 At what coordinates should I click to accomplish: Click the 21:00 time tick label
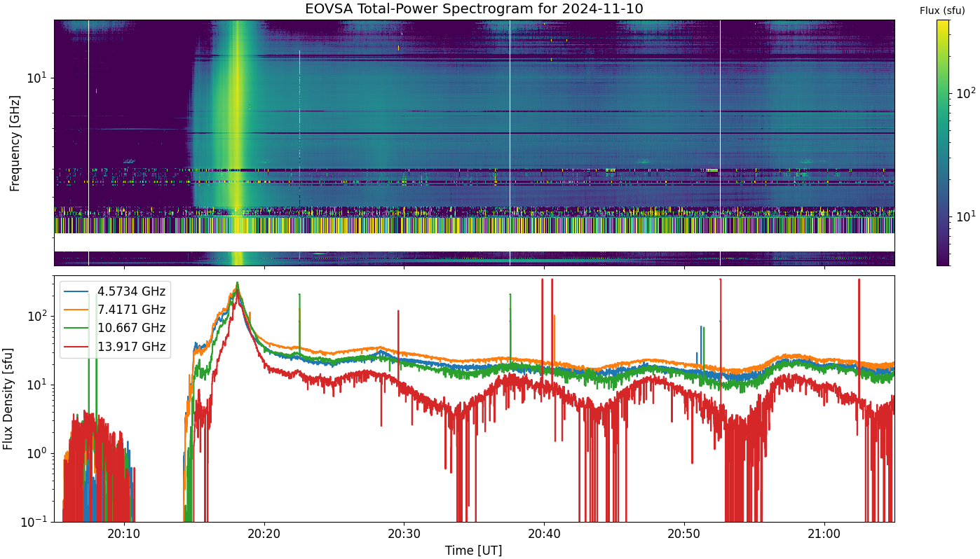[824, 534]
